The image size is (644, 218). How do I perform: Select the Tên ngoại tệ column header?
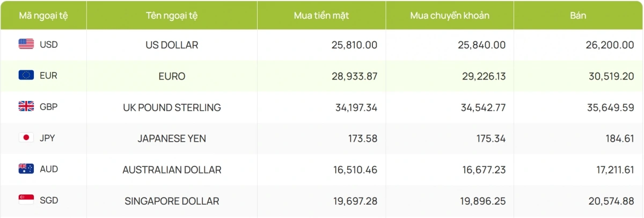point(172,16)
